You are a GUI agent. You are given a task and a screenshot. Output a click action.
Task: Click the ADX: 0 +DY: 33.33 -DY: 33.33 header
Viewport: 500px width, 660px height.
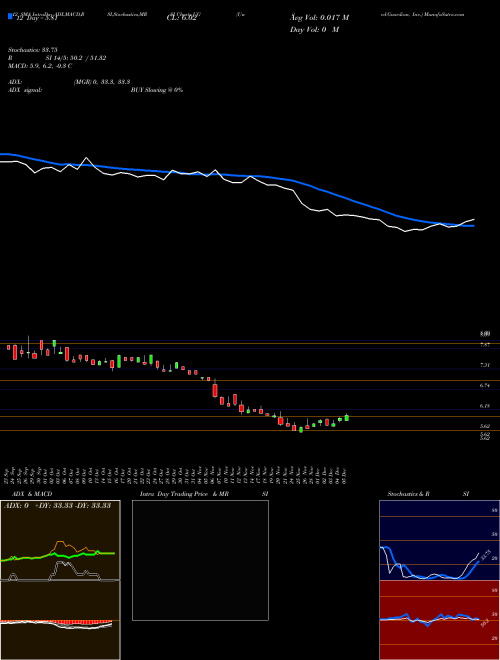tap(57, 506)
